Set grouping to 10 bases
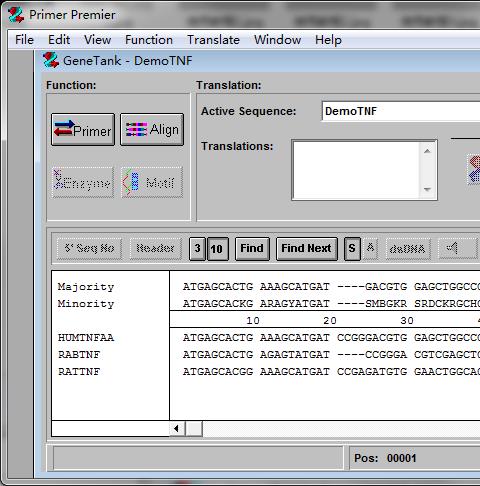The width and height of the screenshot is (480, 486). click(217, 249)
